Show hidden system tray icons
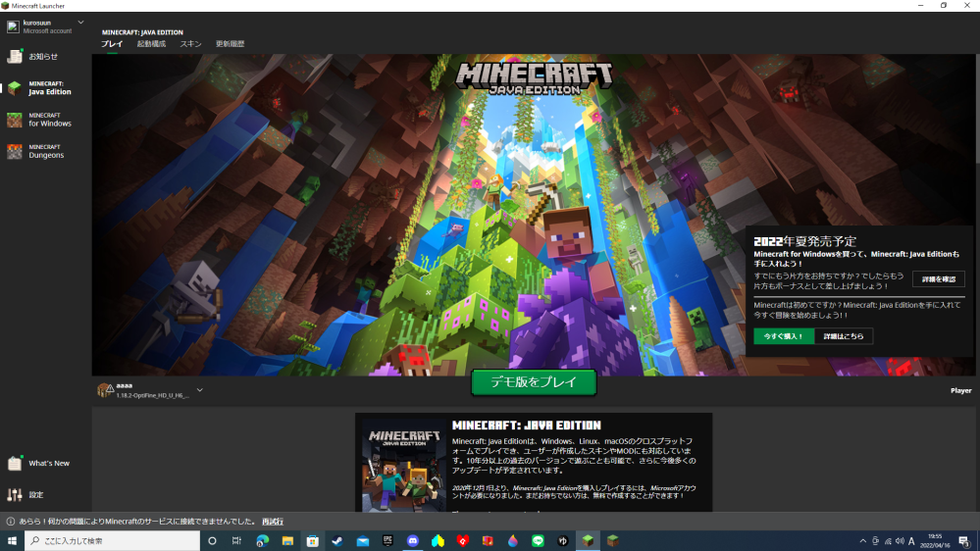 [x=862, y=541]
